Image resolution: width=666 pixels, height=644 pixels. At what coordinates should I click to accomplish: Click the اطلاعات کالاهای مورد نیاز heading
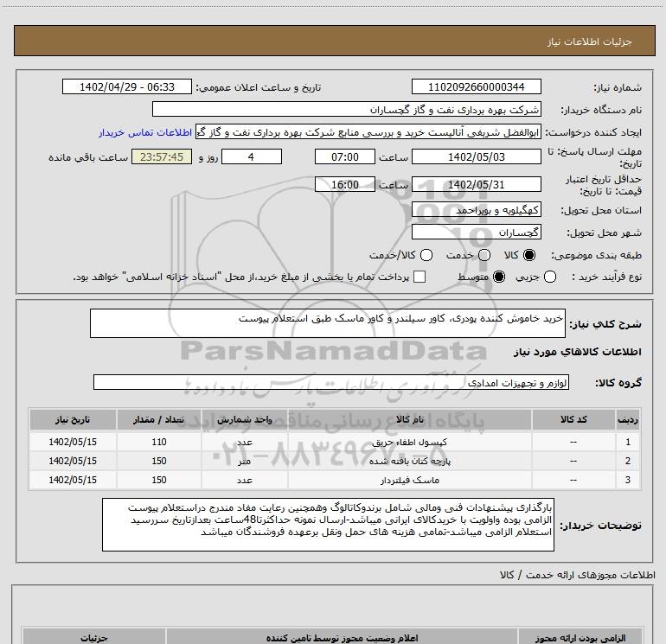577,352
